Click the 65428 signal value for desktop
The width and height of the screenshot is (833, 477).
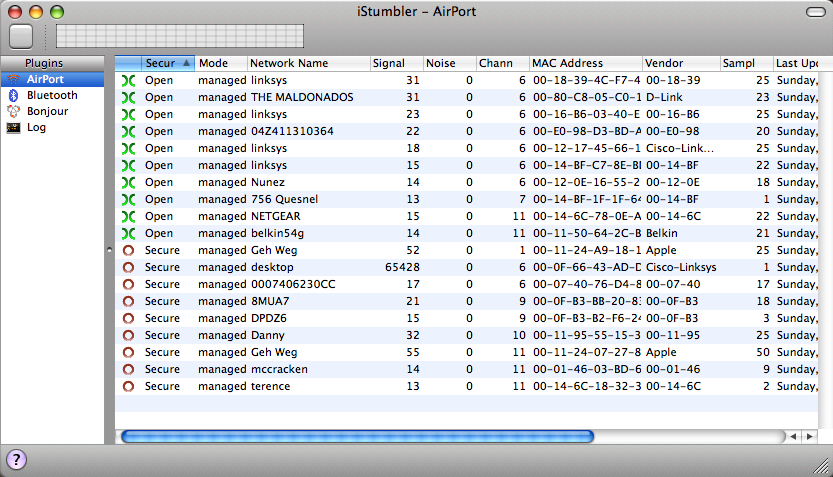tap(402, 267)
